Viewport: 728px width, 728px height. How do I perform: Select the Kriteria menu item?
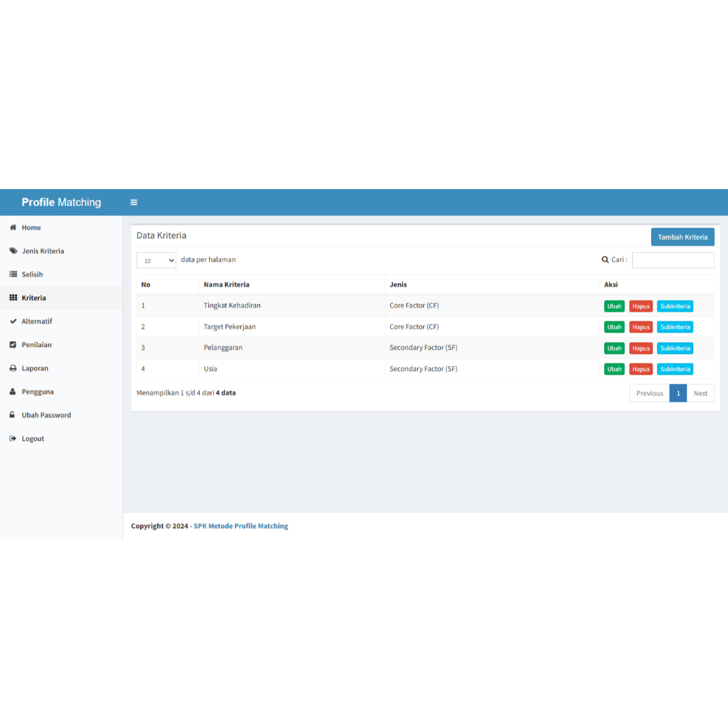pyautogui.click(x=61, y=298)
